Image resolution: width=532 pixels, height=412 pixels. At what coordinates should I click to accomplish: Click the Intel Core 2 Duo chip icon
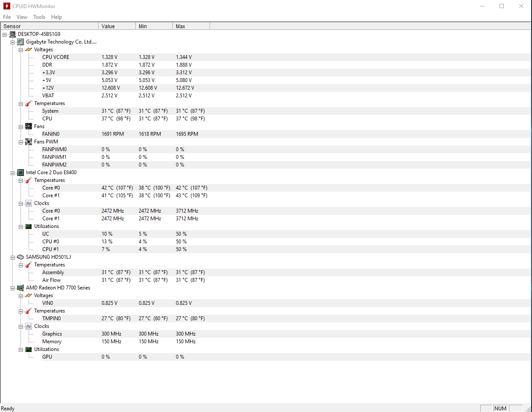pyautogui.click(x=20, y=172)
